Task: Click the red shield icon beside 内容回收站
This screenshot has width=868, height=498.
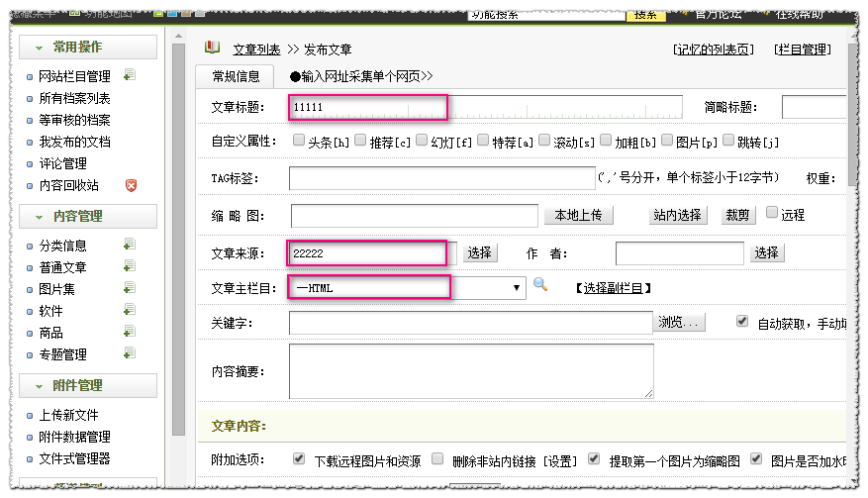Action: 131,185
